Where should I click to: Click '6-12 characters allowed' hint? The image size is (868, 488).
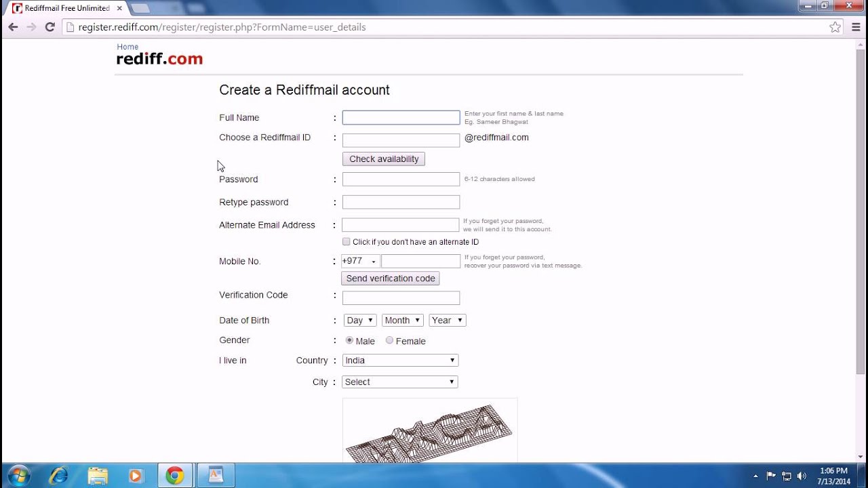(500, 179)
